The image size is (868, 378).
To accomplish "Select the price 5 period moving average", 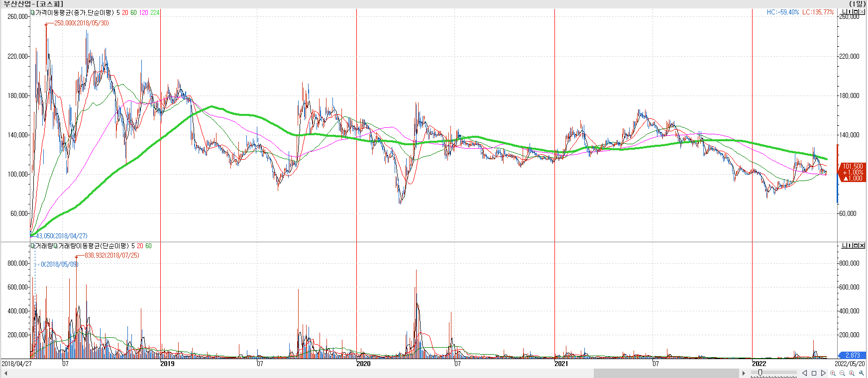I will coord(118,12).
